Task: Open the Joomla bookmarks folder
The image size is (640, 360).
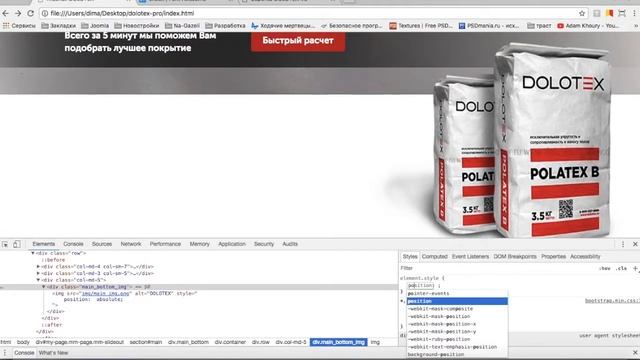Action: pyautogui.click(x=95, y=25)
